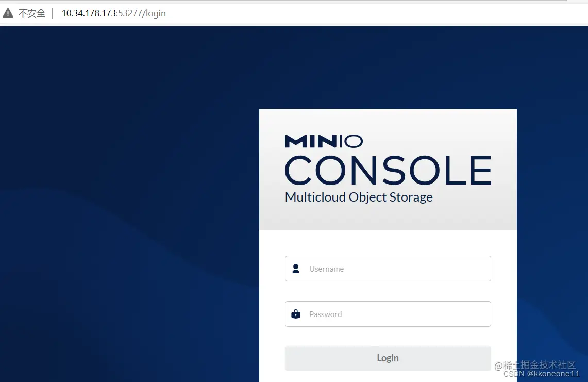Click the user silhouette icon in Username field
Screen dimensions: 588x382
pyautogui.click(x=296, y=269)
